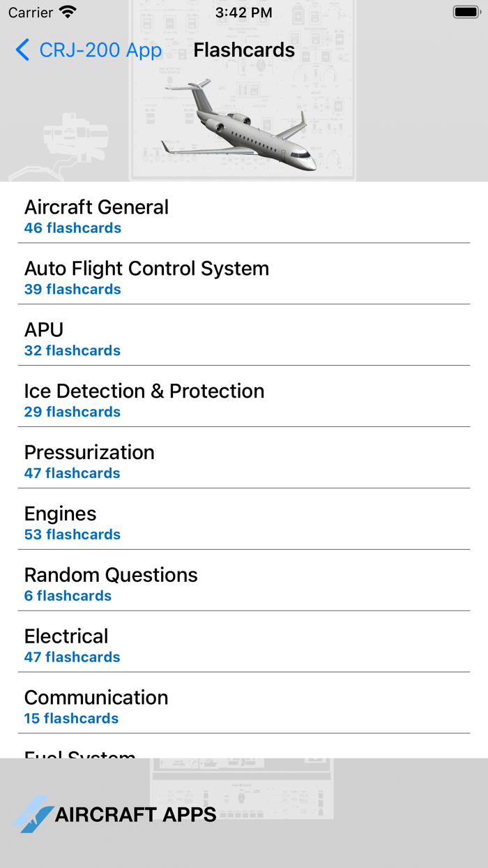488x868 pixels.
Task: Tap the Aircraft Apps logo at the bottom
Action: coord(115,814)
